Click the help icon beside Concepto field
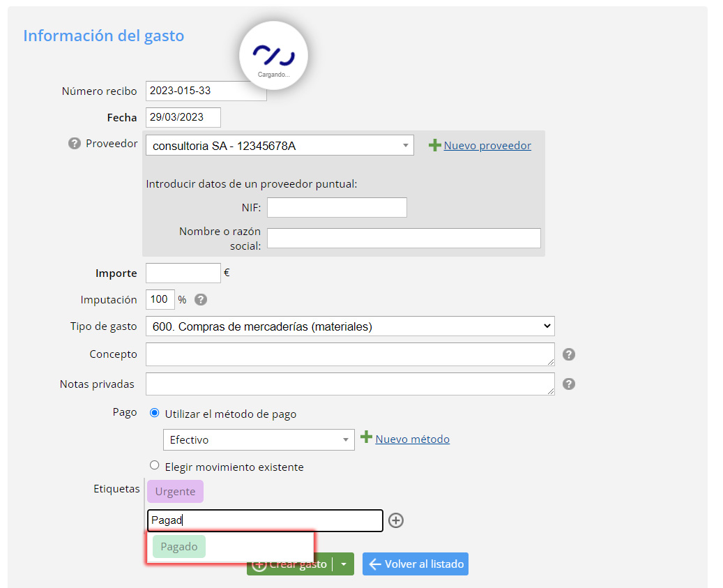Screen dimensions: 723x588 click(568, 354)
